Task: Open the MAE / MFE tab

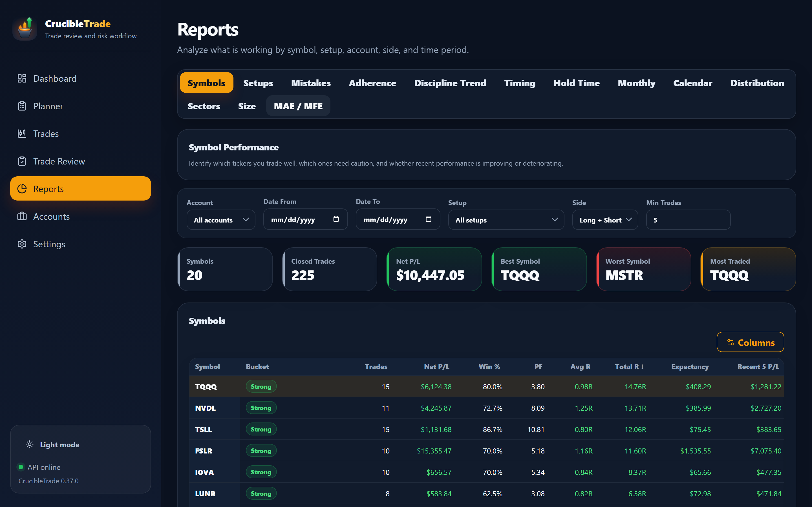Action: click(x=298, y=106)
